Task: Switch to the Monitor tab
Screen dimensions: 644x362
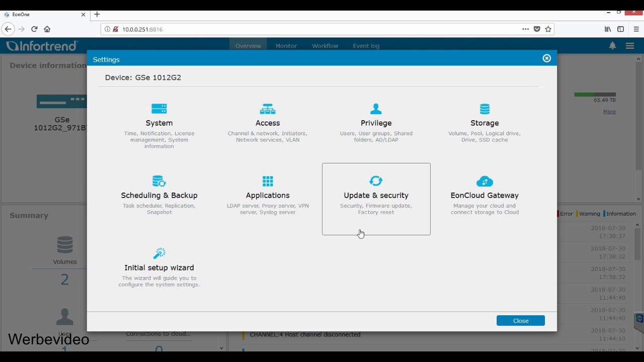Action: 286,46
